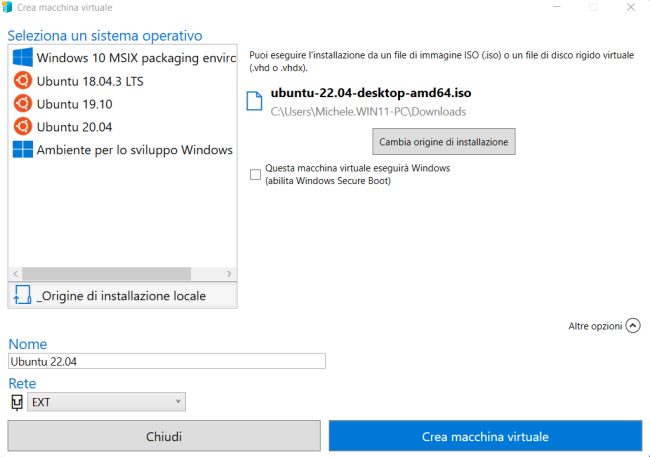Viewport: 650px width, 457px height.
Task: Close the Crea macchina virtuale window
Action: (x=631, y=7)
